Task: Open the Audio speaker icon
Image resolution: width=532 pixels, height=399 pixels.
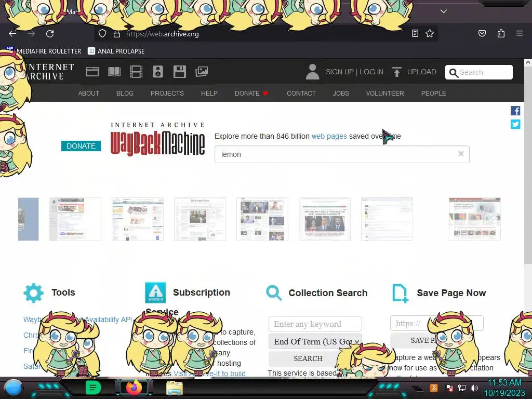Action: (158, 72)
